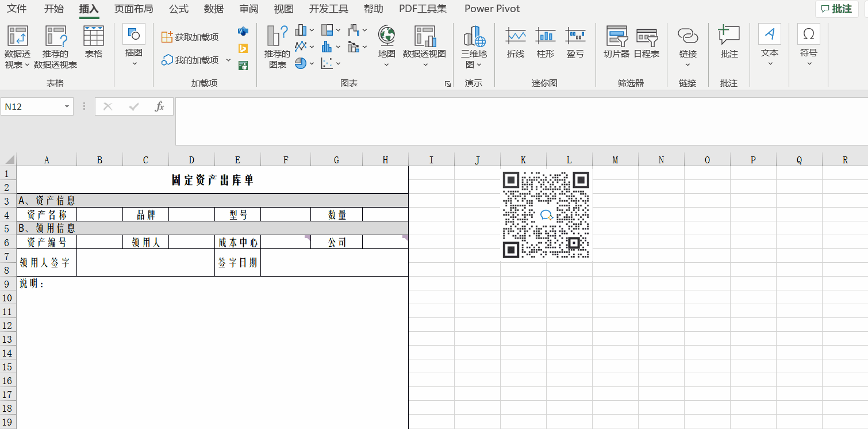The width and height of the screenshot is (868, 429).
Task: Expand pie chart dropdown arrow
Action: tap(312, 63)
